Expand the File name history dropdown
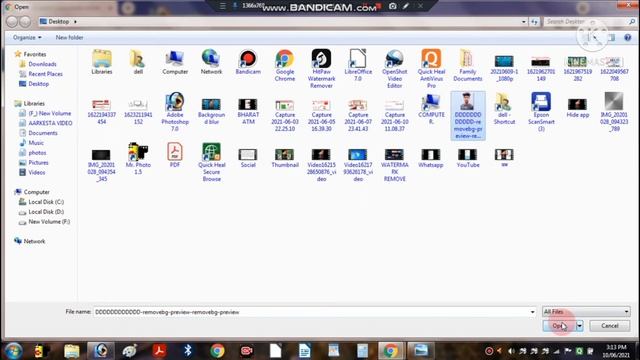Screen dimensions: 640x360 [532, 312]
